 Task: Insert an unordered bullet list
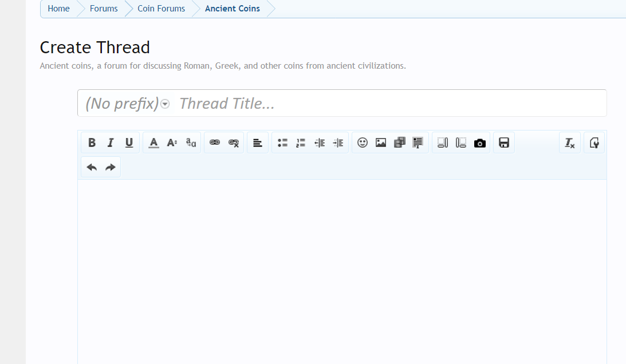[x=283, y=143]
